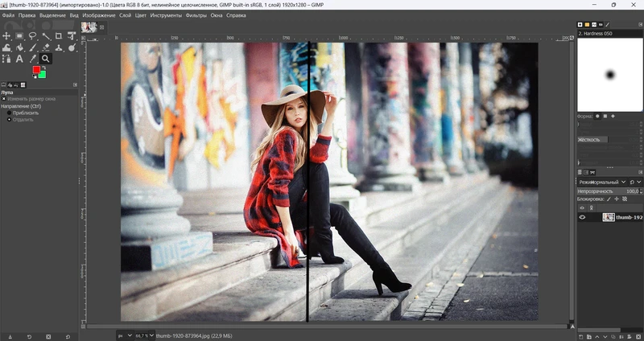
Task: Open the tool options panel menu arrow
Action: click(75, 85)
